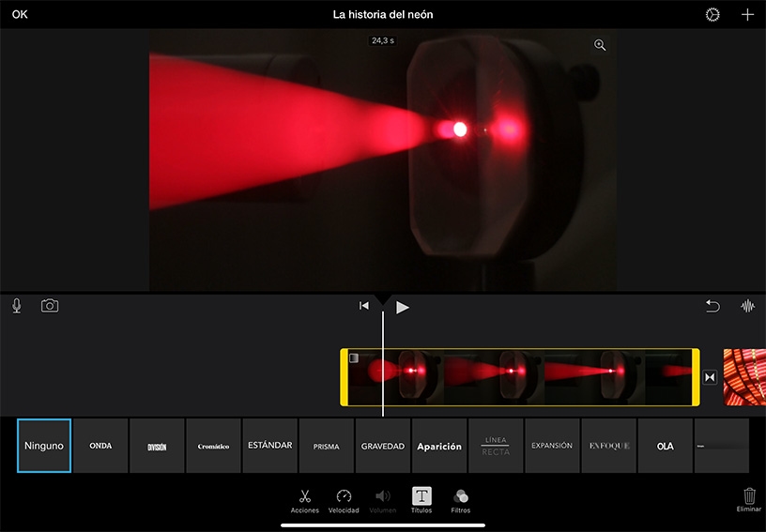Viewport: 766px width, 532px height.
Task: Click the clip badge icon on laser clip
Action: [354, 358]
